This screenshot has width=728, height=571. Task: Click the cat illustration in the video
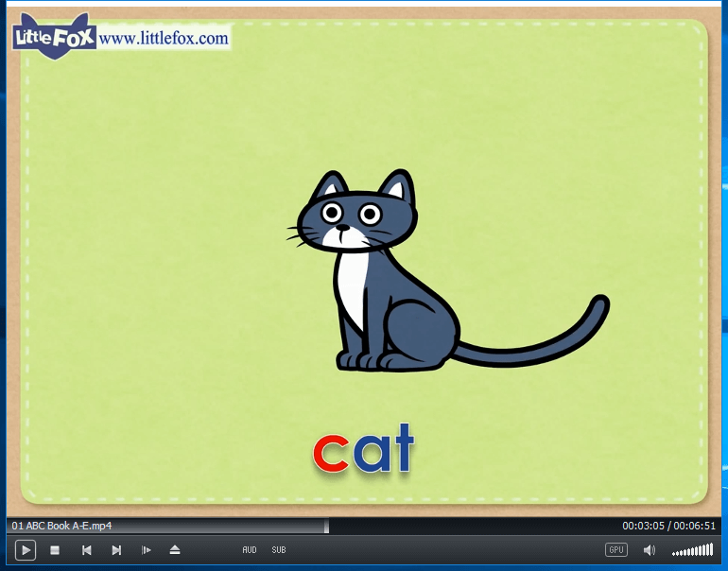coord(397,274)
